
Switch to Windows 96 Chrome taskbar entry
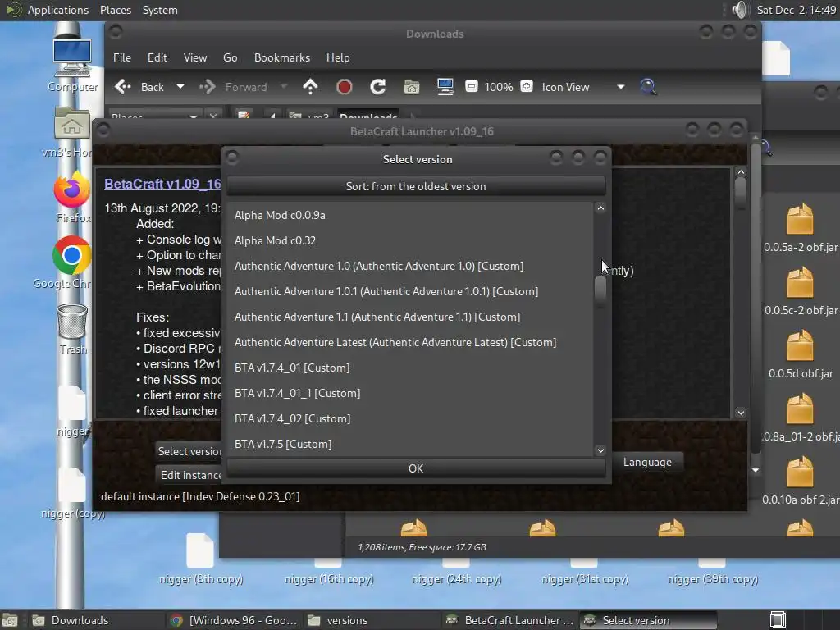tap(234, 620)
